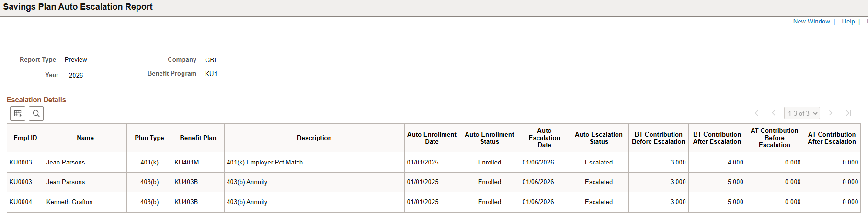Click the next row arrow
Image resolution: width=868 pixels, height=222 pixels.
(831, 113)
